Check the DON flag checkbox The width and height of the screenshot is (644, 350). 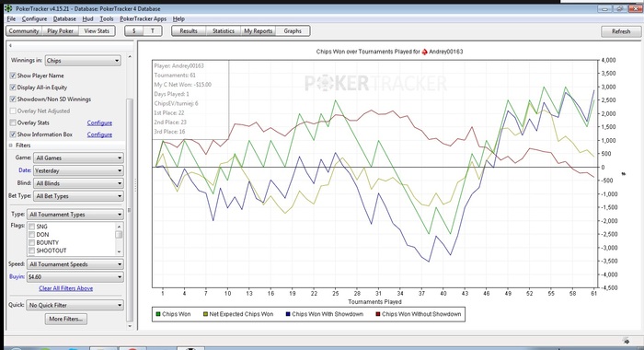click(31, 235)
